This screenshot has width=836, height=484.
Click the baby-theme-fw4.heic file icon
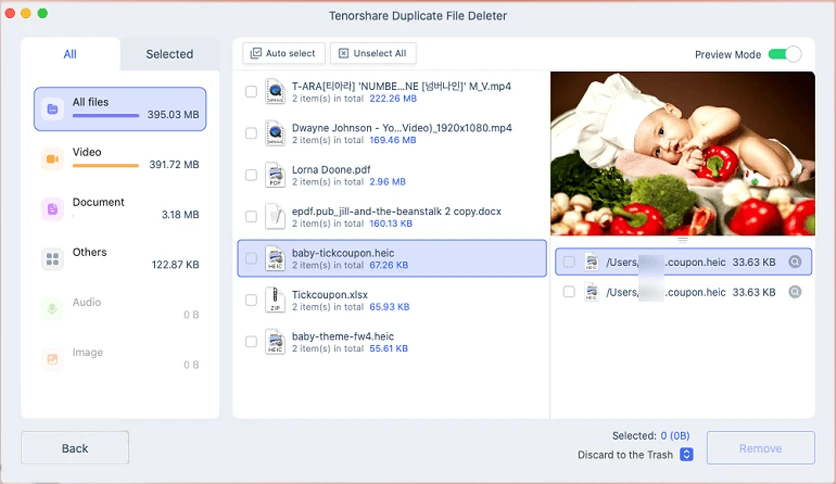tap(275, 342)
